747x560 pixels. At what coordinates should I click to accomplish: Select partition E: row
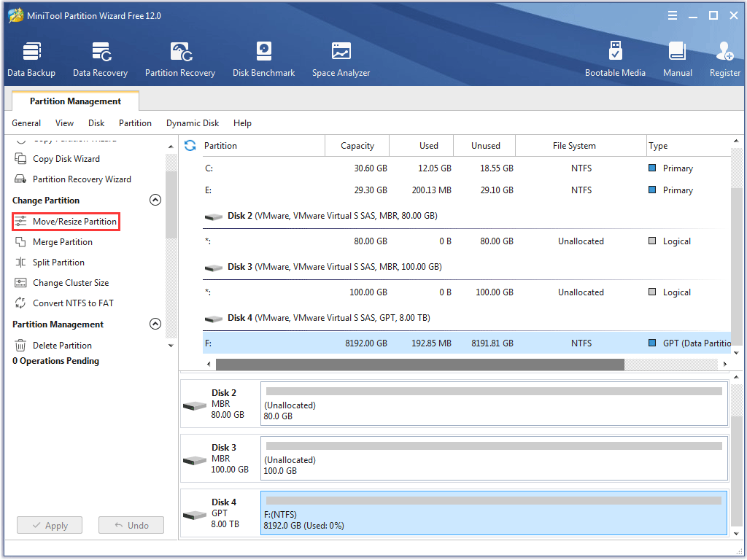click(466, 190)
